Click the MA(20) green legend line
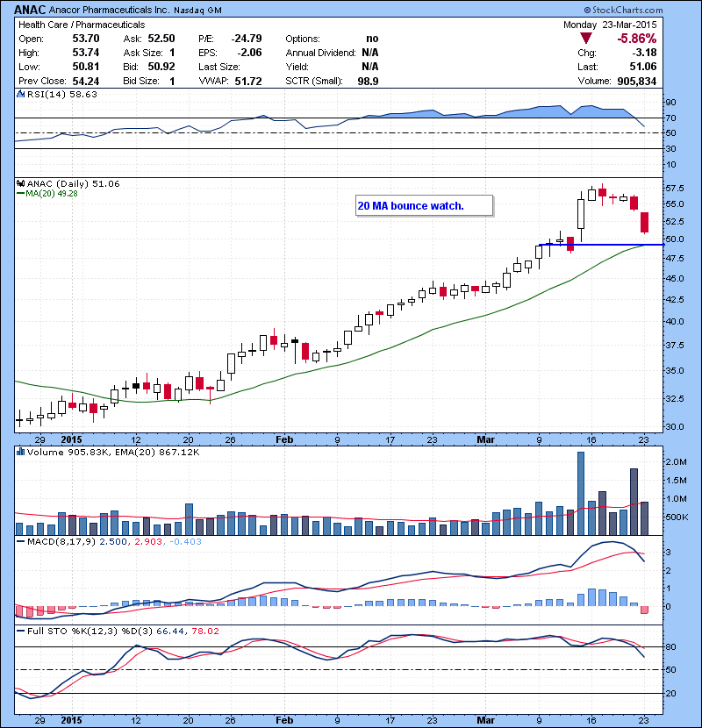702x728 pixels. point(20,194)
